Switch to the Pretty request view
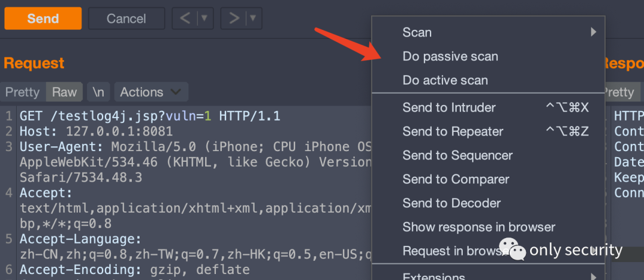The width and height of the screenshot is (644, 280). click(x=22, y=92)
